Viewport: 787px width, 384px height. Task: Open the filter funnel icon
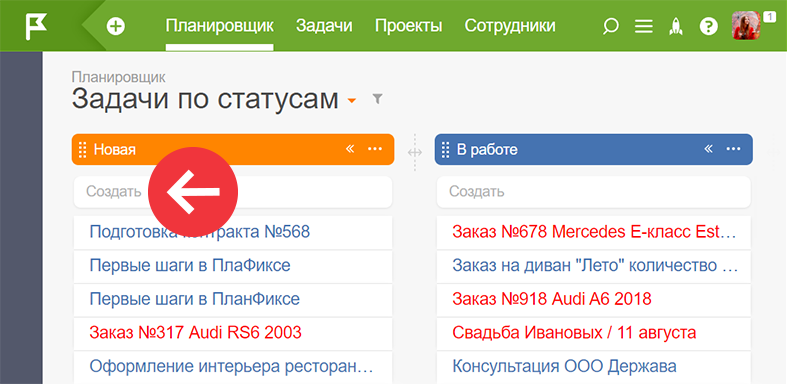(x=377, y=99)
